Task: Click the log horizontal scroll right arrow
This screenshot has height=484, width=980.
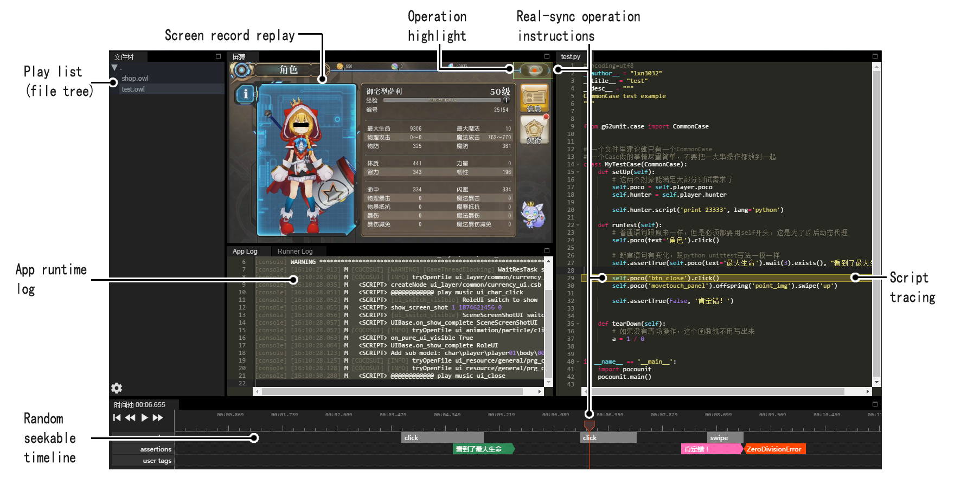Action: (539, 391)
